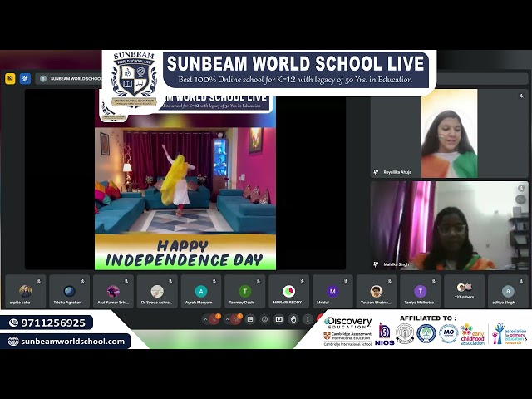532x399 pixels.
Task: Click the sunbeamworldschool.com website label
Action: [72, 342]
